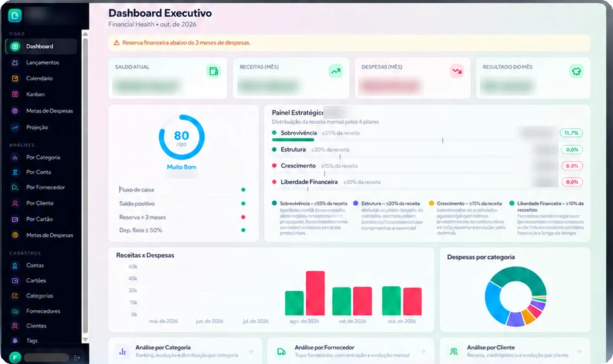
Task: Click the wallet icon on Saldo Atual card
Action: [x=213, y=71]
